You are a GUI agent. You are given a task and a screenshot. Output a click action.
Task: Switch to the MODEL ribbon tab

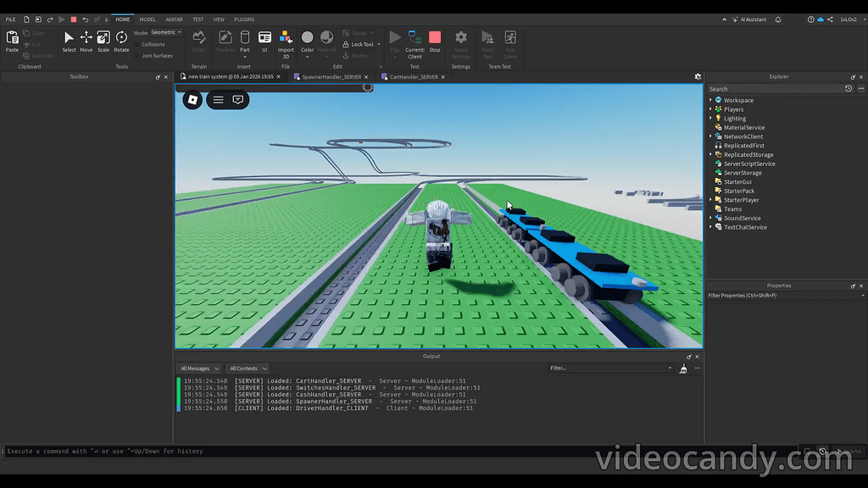click(x=147, y=19)
